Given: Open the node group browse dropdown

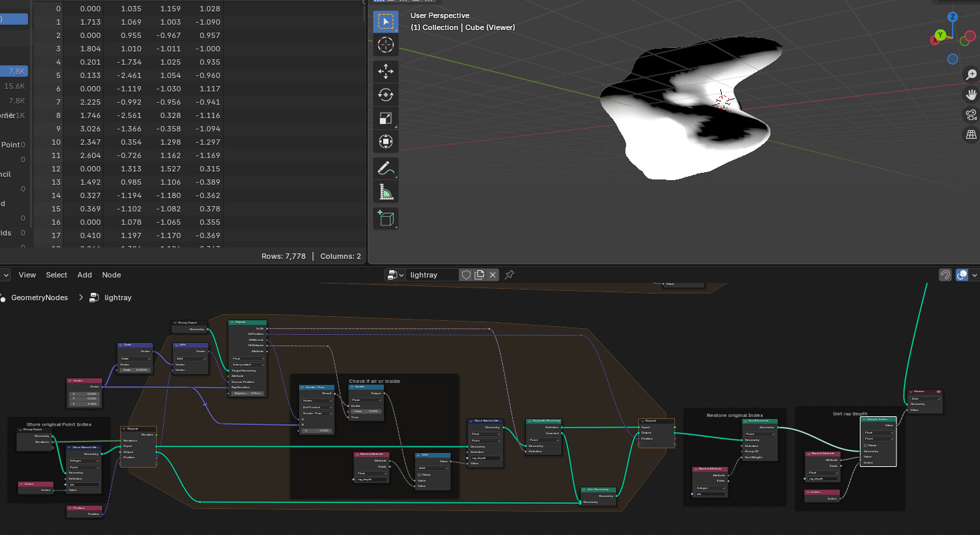Looking at the screenshot, I should tap(396, 275).
